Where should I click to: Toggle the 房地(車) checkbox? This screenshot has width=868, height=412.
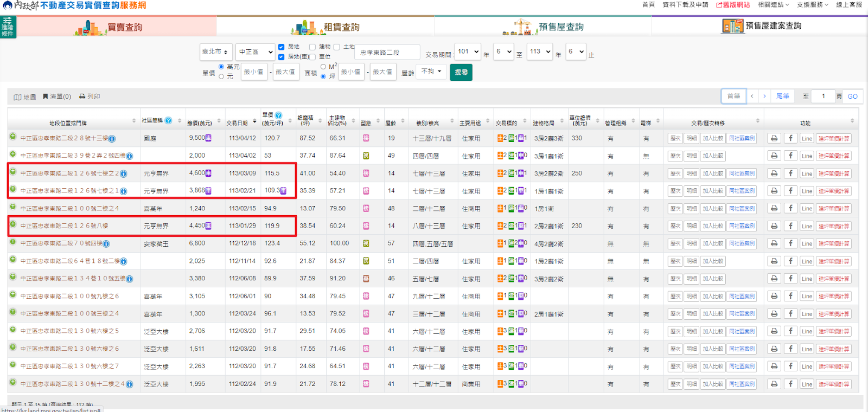281,57
